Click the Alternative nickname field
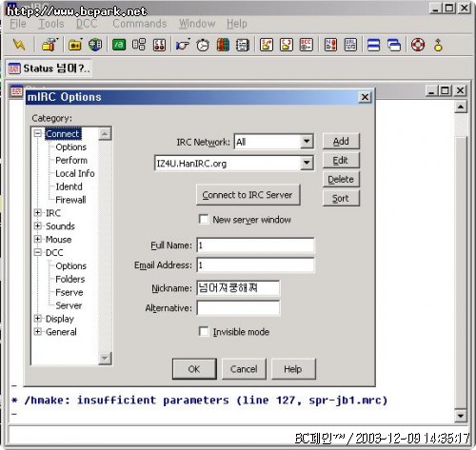The height and width of the screenshot is (450, 476). coord(238,307)
